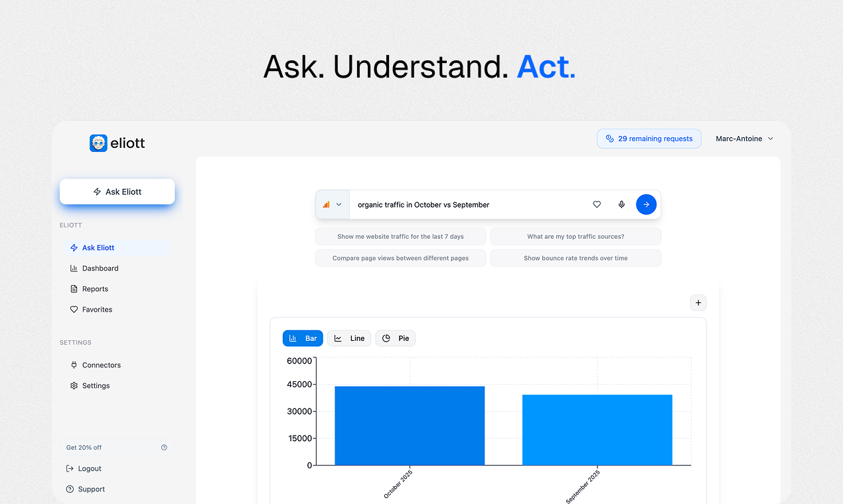The height and width of the screenshot is (504, 843).
Task: Open the data source dropdown in the search bar
Action: pos(333,204)
